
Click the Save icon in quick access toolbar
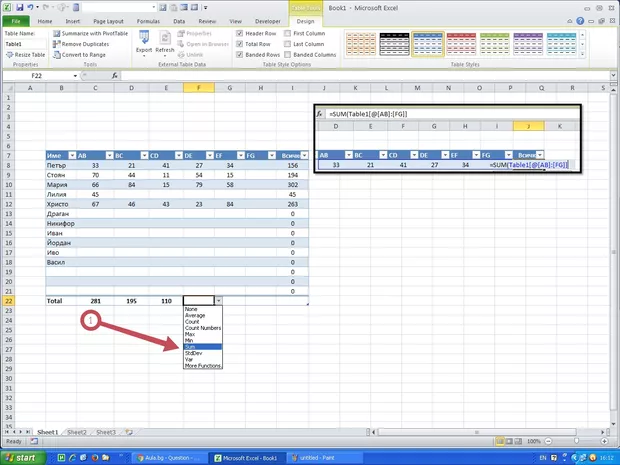click(23, 6)
